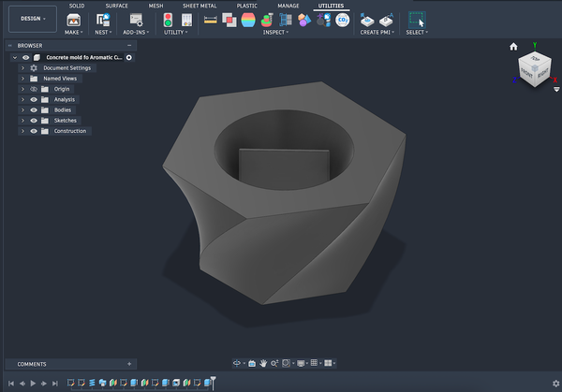Click the accessibility analysis icon
This screenshot has width=562, height=392.
pos(323,20)
